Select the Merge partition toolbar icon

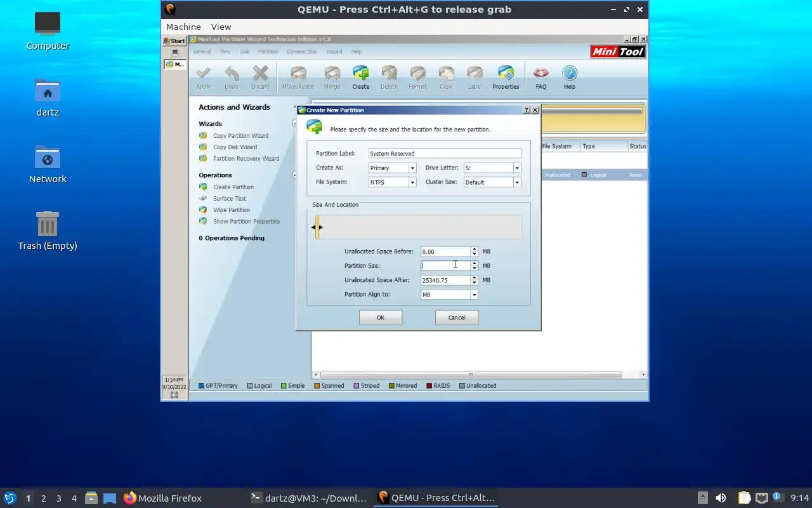click(x=332, y=78)
